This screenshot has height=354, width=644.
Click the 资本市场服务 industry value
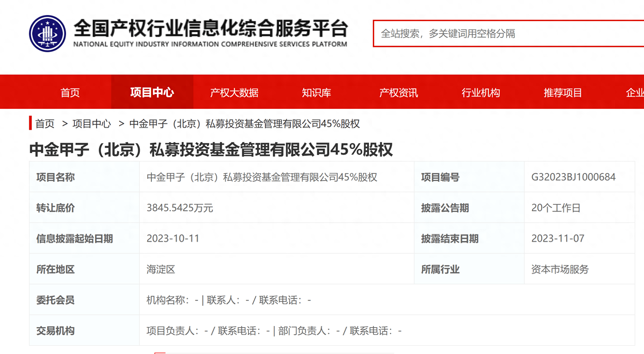pos(560,269)
